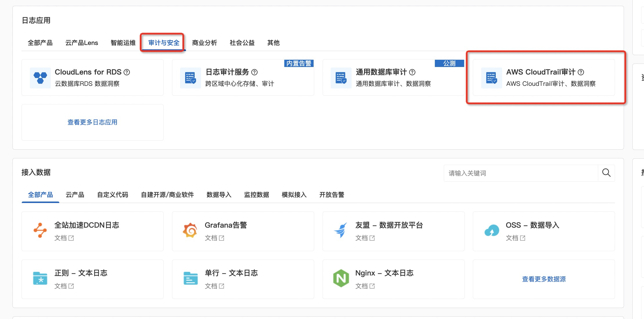
Task: Open external link icon under OSS 数据导入
Action: [x=523, y=238]
